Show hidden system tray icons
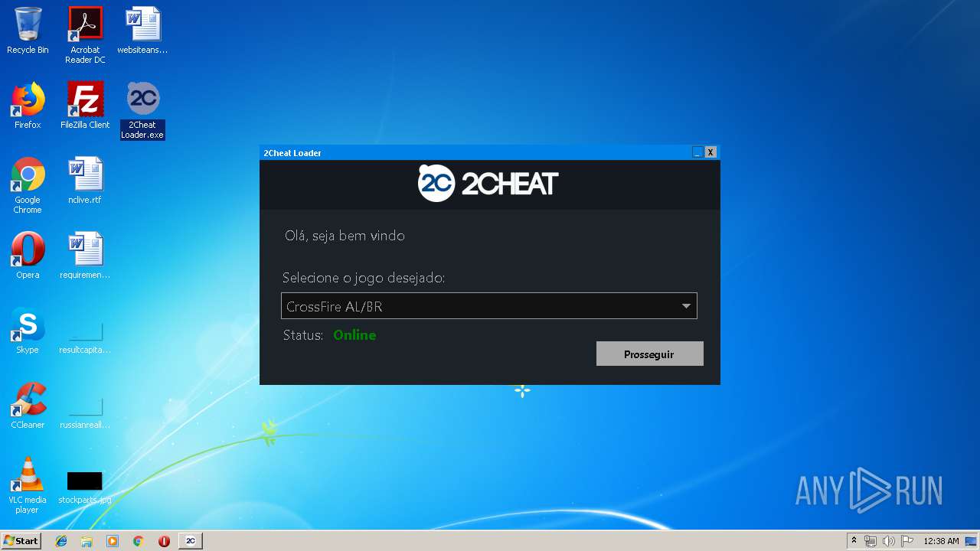980x551 pixels. (854, 541)
